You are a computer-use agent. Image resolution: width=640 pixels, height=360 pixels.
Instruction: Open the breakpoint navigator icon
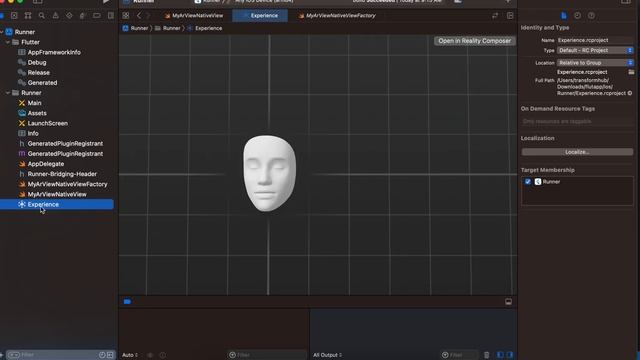click(x=97, y=16)
